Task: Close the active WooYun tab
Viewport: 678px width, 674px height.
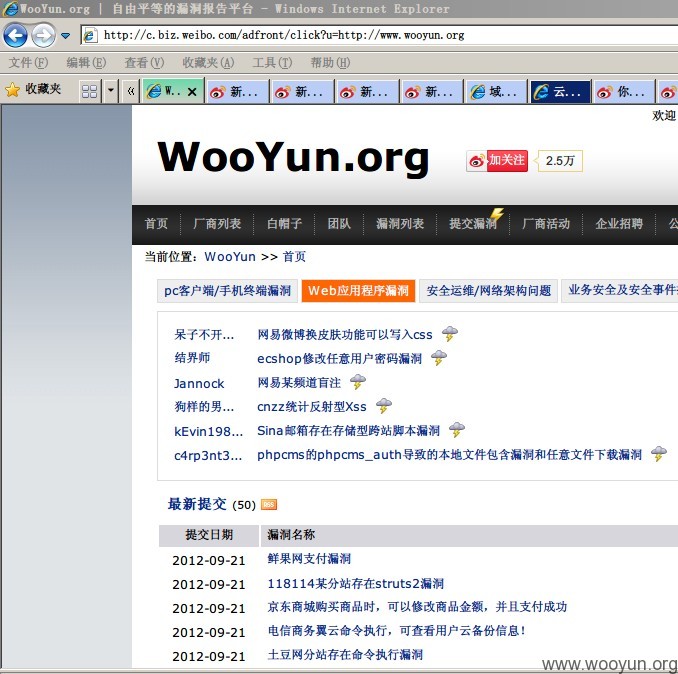Action: click(192, 92)
